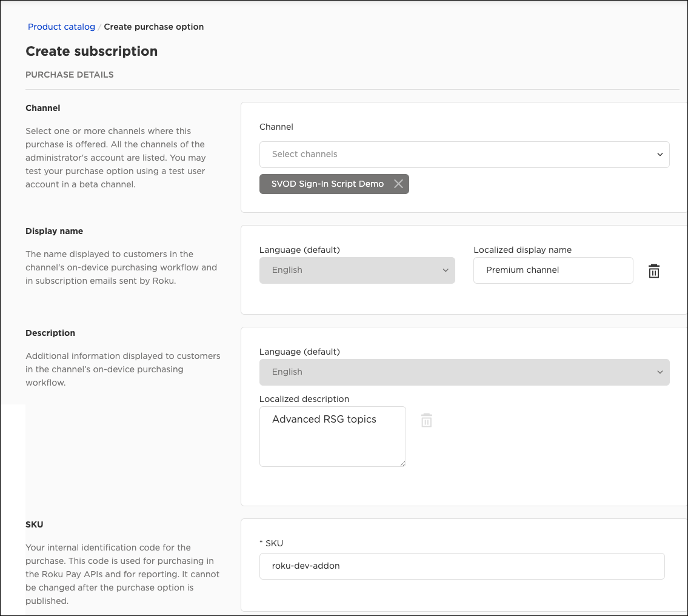688x616 pixels.
Task: Click the PURCHASE DETAILS section header
Action: click(70, 75)
